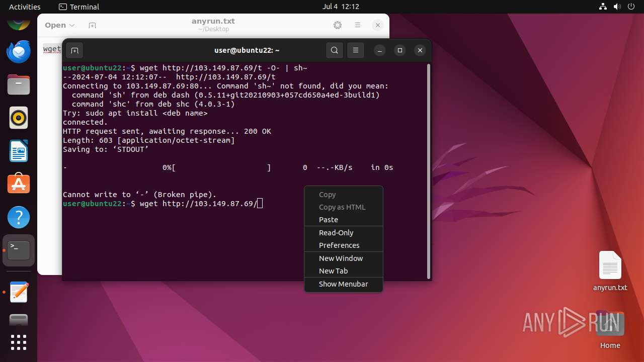Click Terminal icon in the dock

click(19, 250)
